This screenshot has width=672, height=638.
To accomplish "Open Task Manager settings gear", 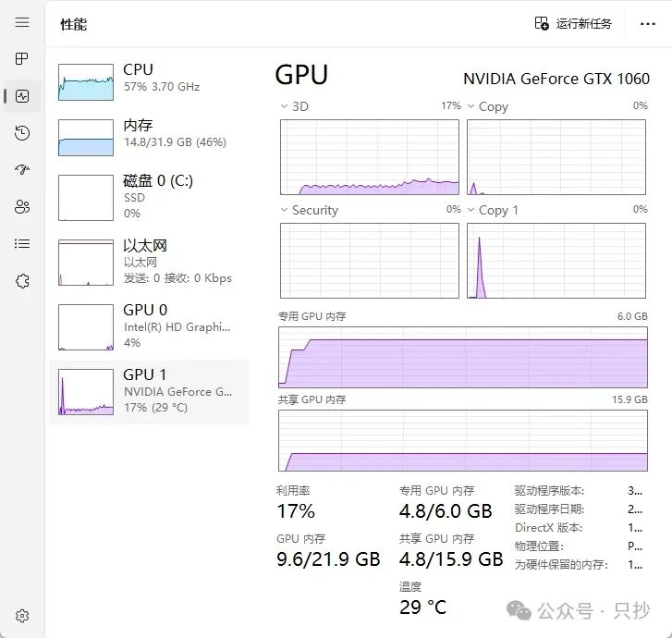I will pyautogui.click(x=22, y=616).
